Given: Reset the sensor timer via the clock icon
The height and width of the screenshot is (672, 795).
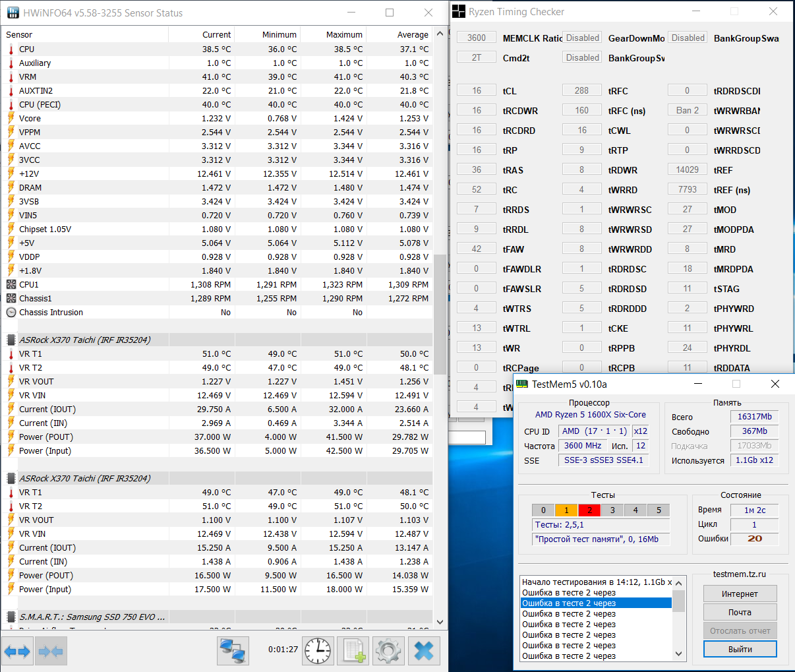Looking at the screenshot, I should tap(318, 651).
